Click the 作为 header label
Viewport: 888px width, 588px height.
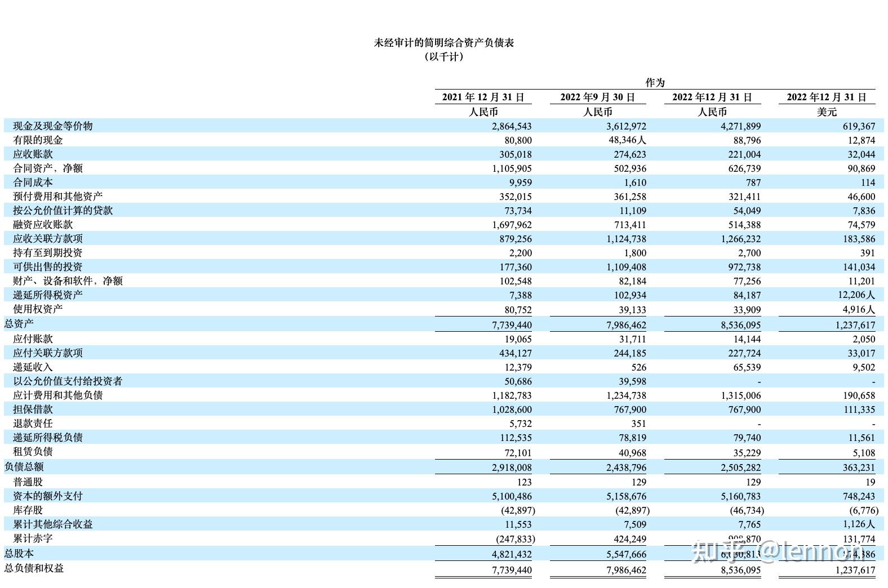pos(655,82)
